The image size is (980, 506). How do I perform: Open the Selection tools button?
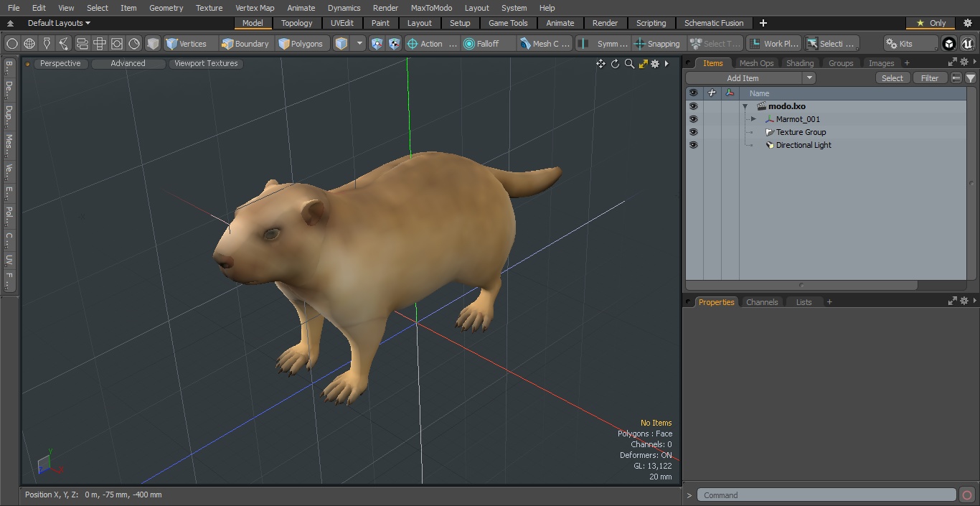click(x=831, y=44)
